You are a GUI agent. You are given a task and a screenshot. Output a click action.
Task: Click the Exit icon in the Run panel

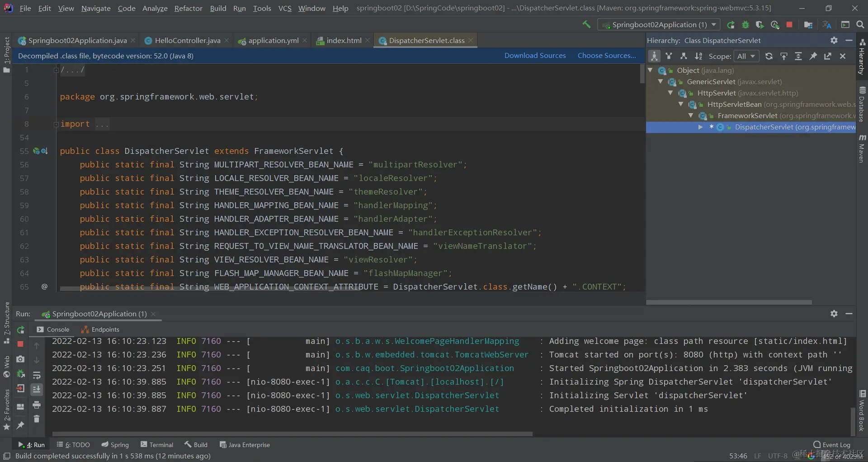pyautogui.click(x=20, y=389)
